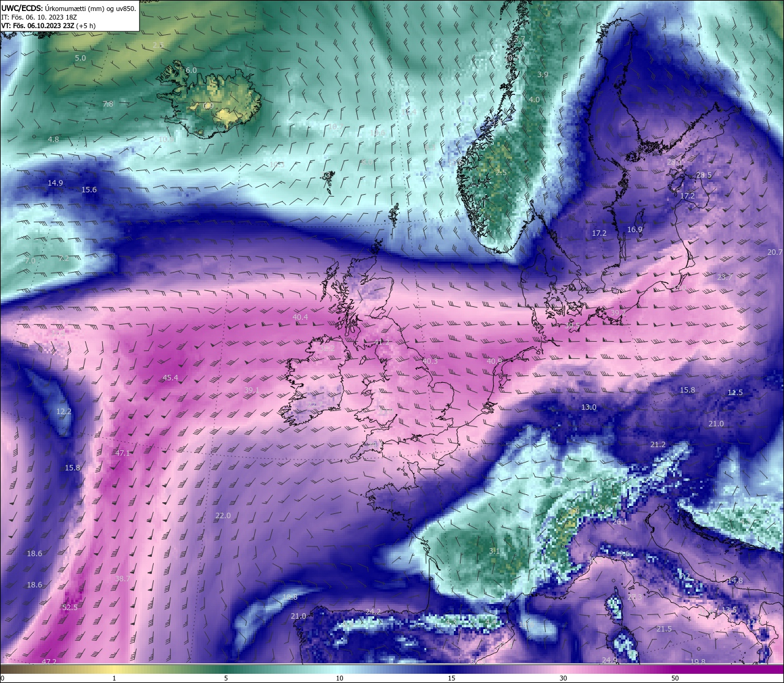Click the 3.1 value over France
The width and height of the screenshot is (784, 683).
494,551
